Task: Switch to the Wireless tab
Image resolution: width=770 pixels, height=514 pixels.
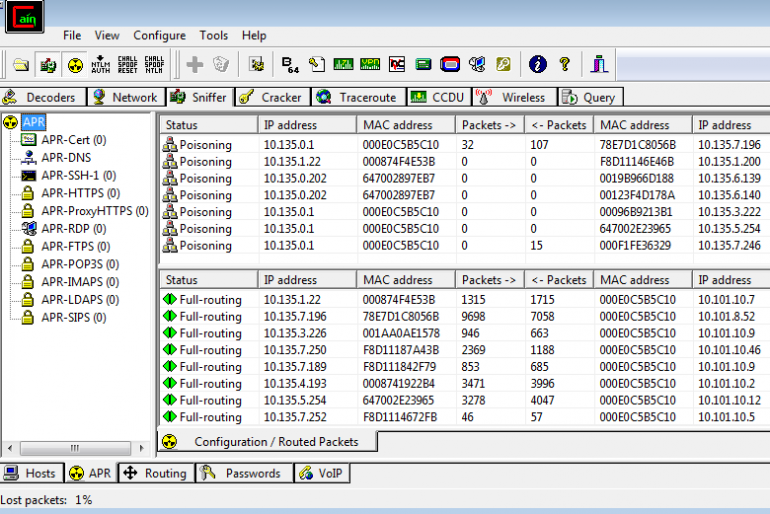Action: (514, 97)
